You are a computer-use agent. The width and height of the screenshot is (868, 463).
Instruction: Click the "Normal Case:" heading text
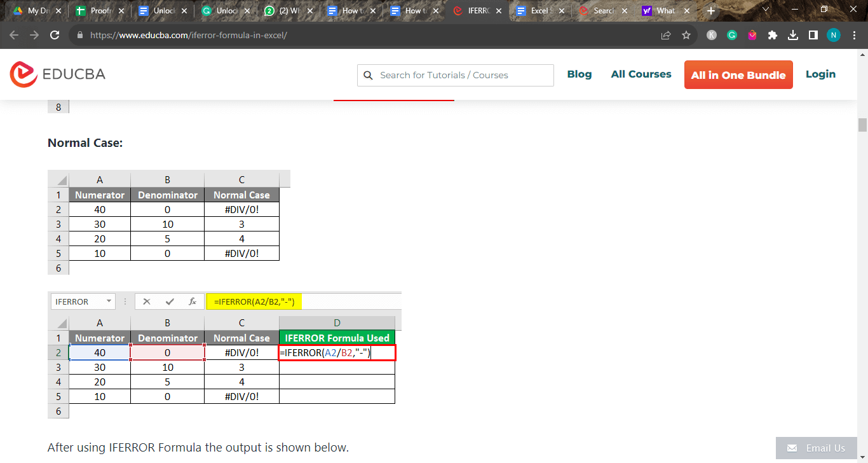pyautogui.click(x=85, y=143)
